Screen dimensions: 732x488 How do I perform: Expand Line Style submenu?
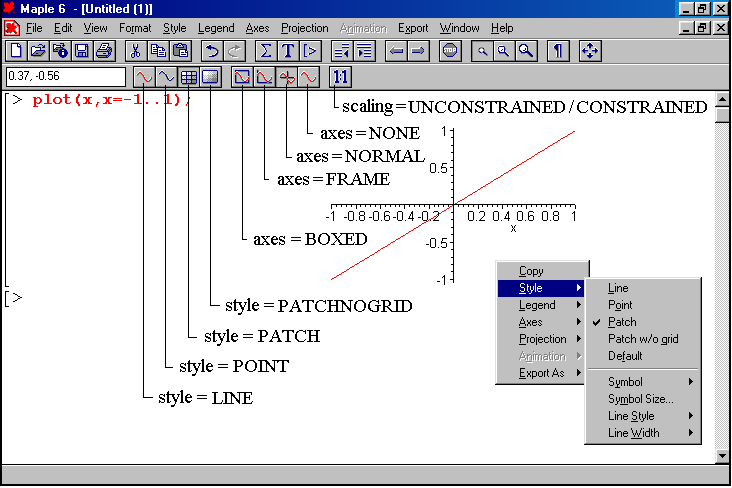643,416
